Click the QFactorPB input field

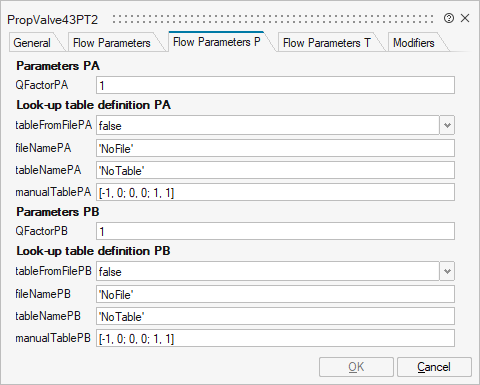[x=275, y=231]
